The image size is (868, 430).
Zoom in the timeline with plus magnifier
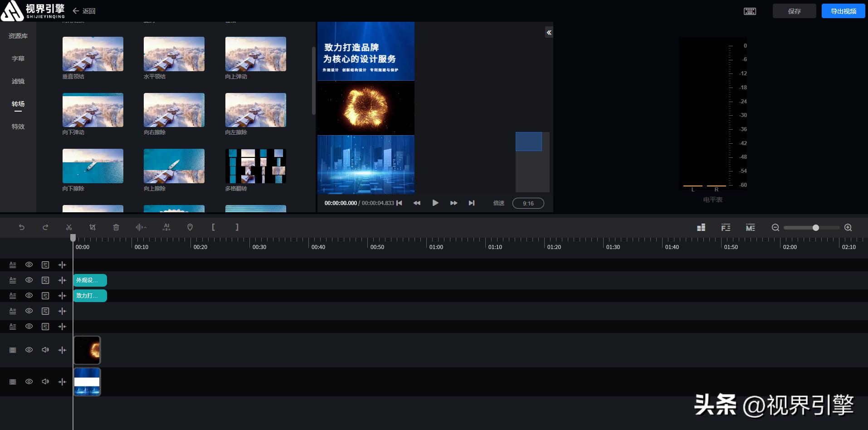coord(848,228)
